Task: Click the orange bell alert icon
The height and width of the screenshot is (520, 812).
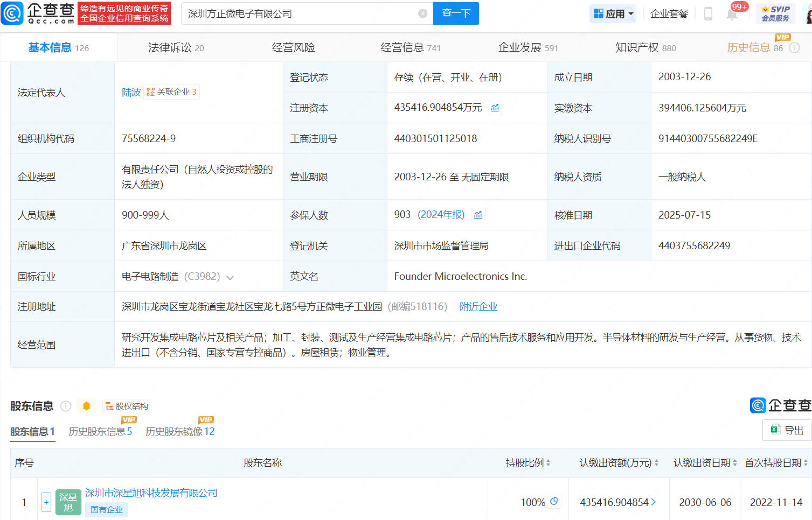Action: [x=86, y=406]
